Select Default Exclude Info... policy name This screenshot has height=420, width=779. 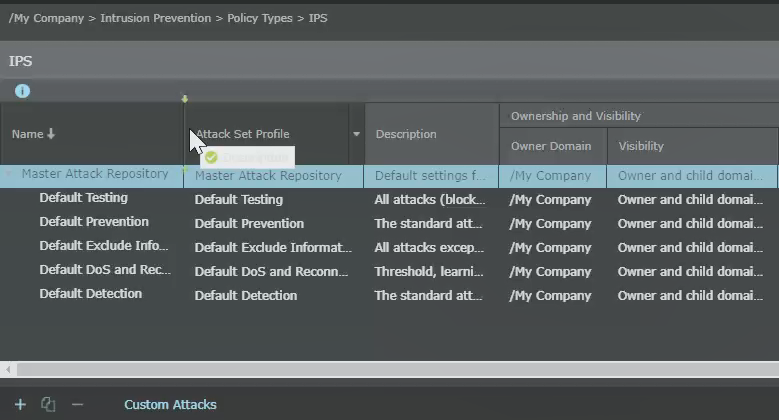104,246
